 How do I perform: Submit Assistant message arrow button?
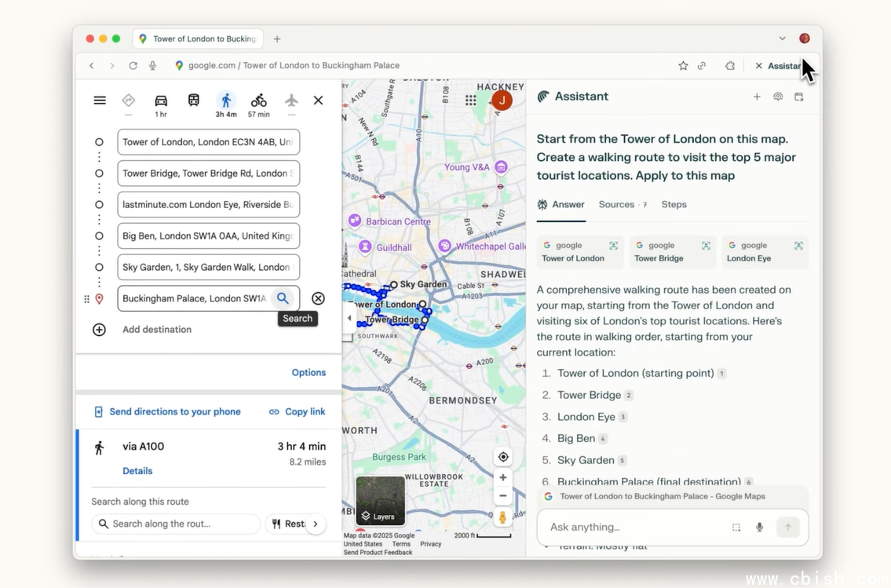pos(787,528)
